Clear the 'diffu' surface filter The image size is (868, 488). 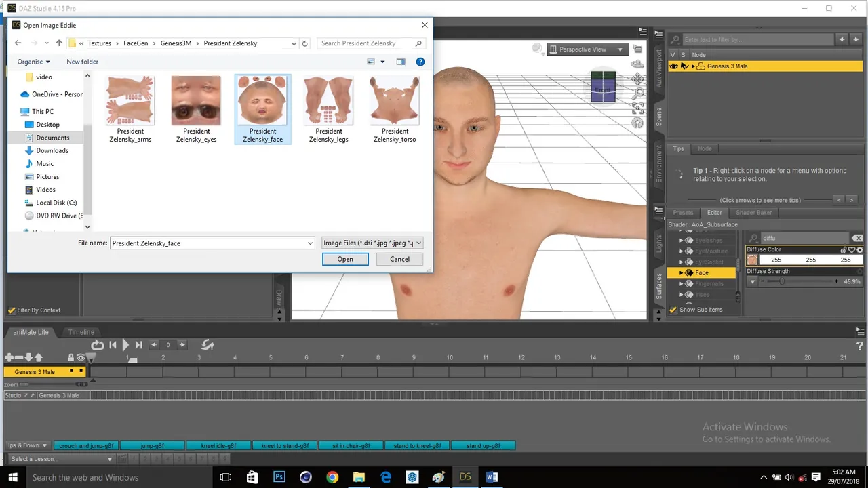[x=857, y=238]
